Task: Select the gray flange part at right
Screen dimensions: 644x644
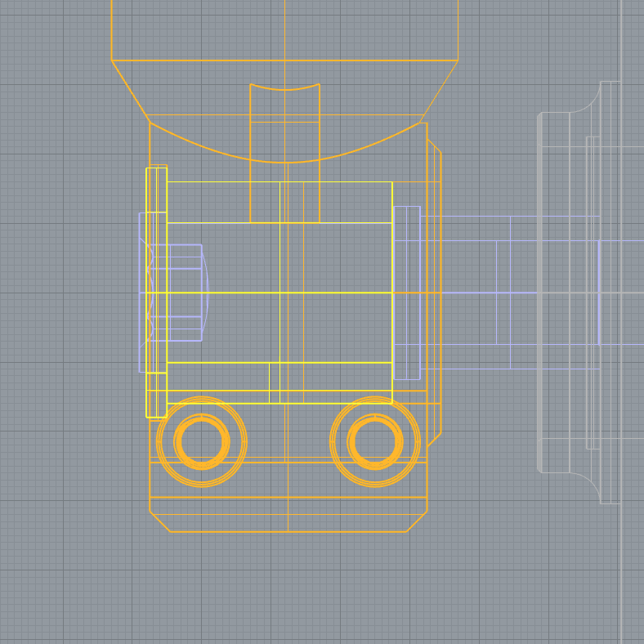Action: coord(564,292)
